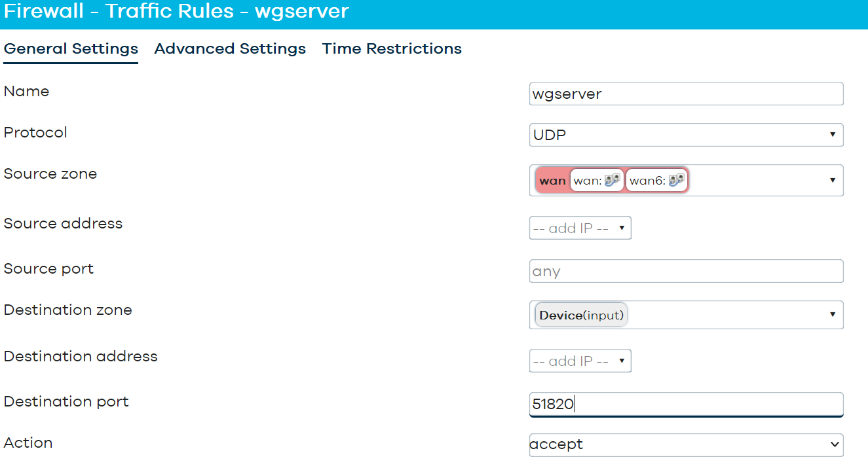Click the Source zone text label
The height and width of the screenshot is (470, 868).
coord(50,174)
